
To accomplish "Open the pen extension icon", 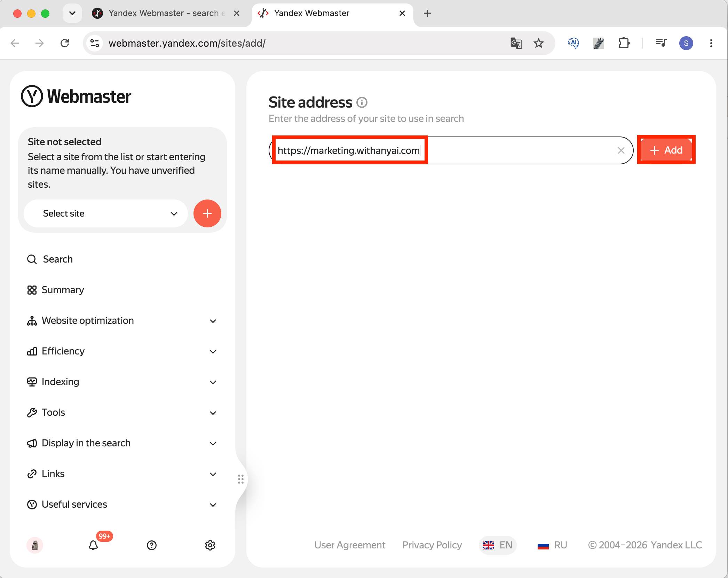I will pos(599,43).
